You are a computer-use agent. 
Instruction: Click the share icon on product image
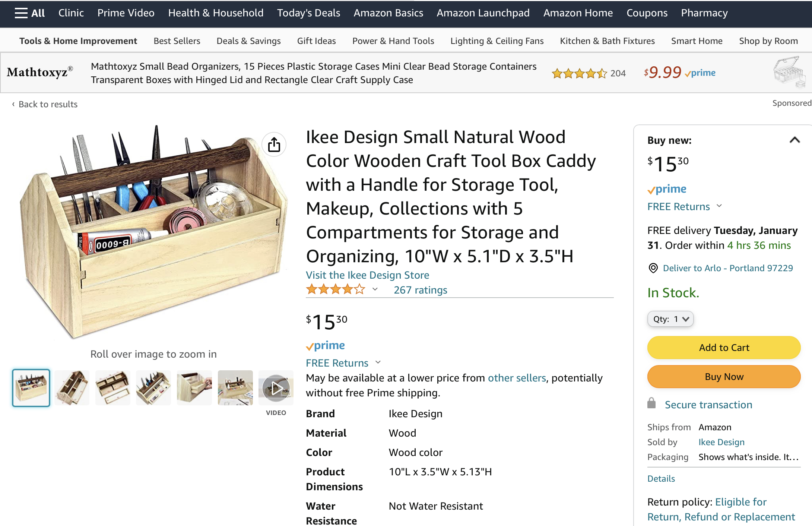click(274, 145)
